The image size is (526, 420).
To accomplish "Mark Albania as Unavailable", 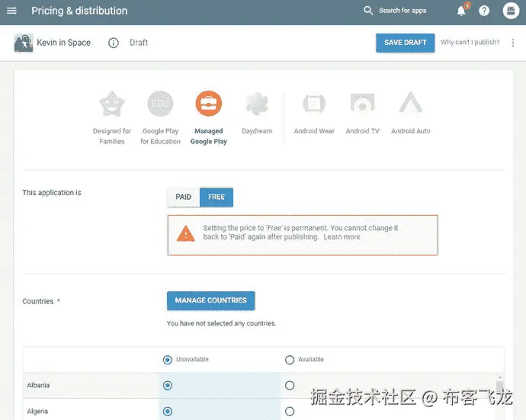I will pyautogui.click(x=168, y=386).
